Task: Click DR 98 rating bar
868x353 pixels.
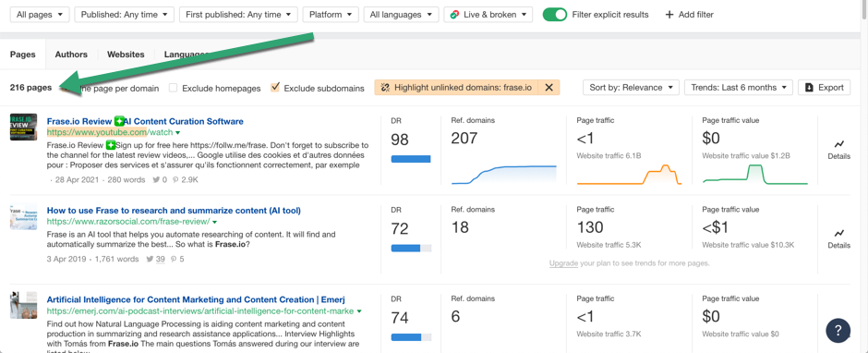Action: tap(411, 159)
